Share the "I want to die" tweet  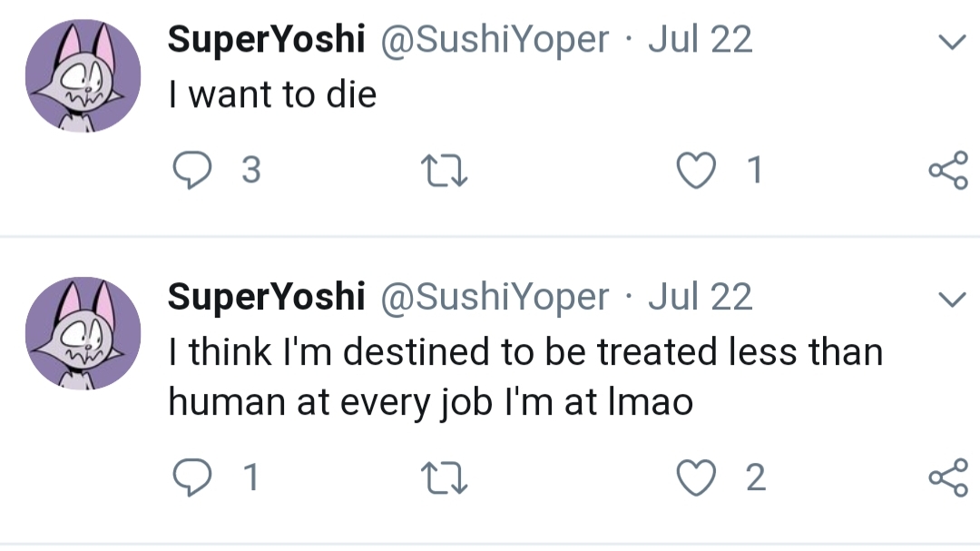pyautogui.click(x=948, y=171)
